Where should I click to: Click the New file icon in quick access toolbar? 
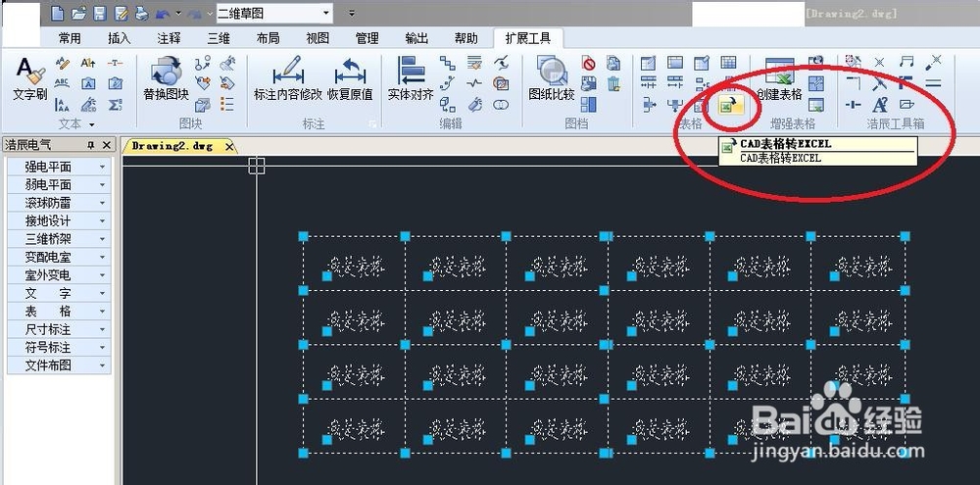tap(58, 13)
